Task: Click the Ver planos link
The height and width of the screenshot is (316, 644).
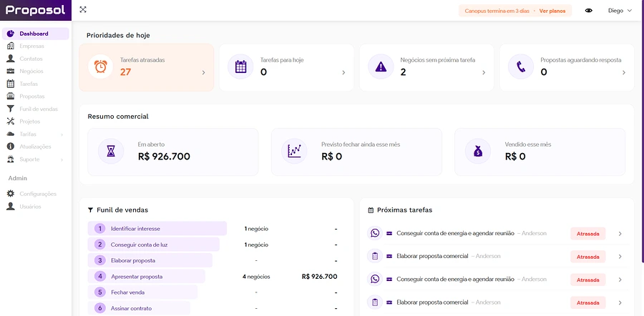Action: 552,11
